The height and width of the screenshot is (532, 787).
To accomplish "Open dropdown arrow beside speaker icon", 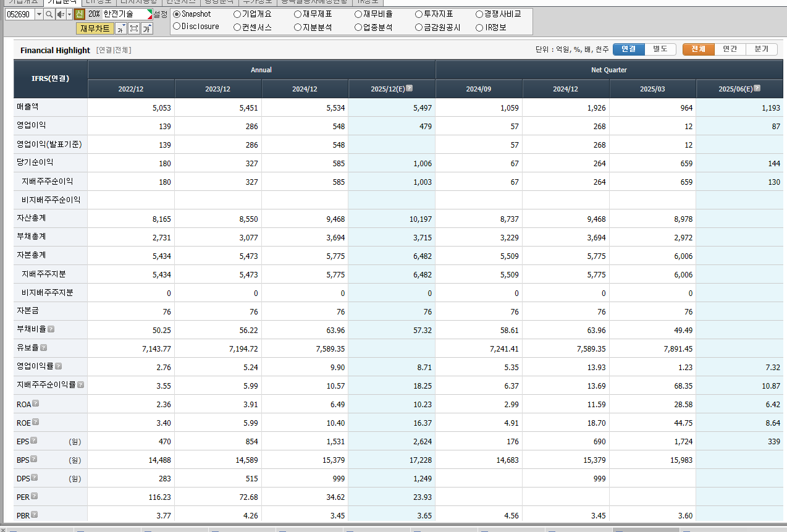I will coord(69,14).
